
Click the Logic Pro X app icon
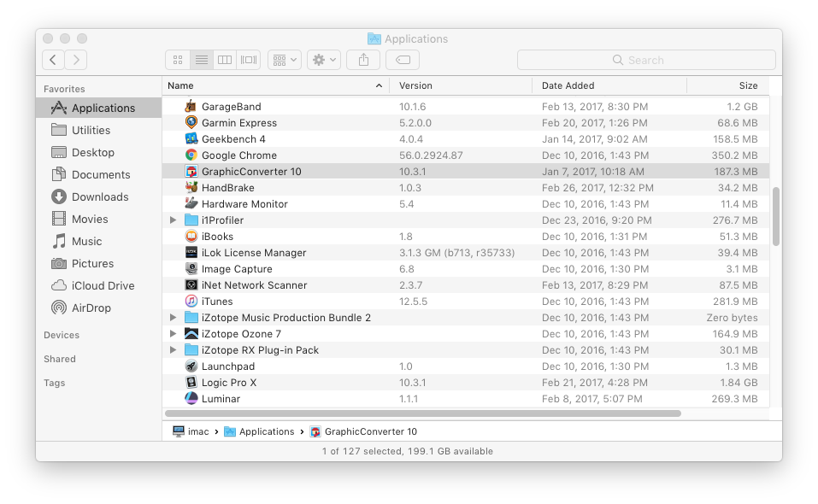coord(191,383)
